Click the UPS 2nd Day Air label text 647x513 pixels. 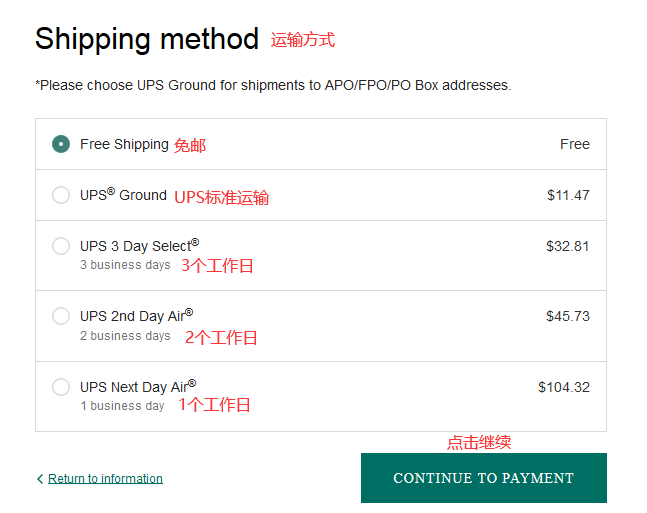click(x=136, y=316)
